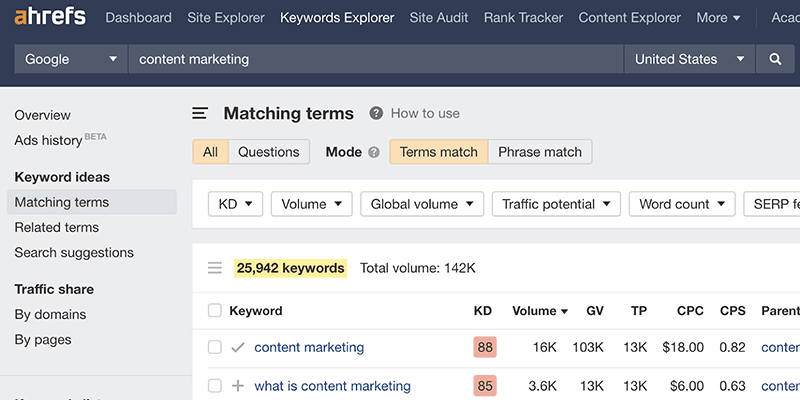Select Phrase match mode

pyautogui.click(x=540, y=152)
